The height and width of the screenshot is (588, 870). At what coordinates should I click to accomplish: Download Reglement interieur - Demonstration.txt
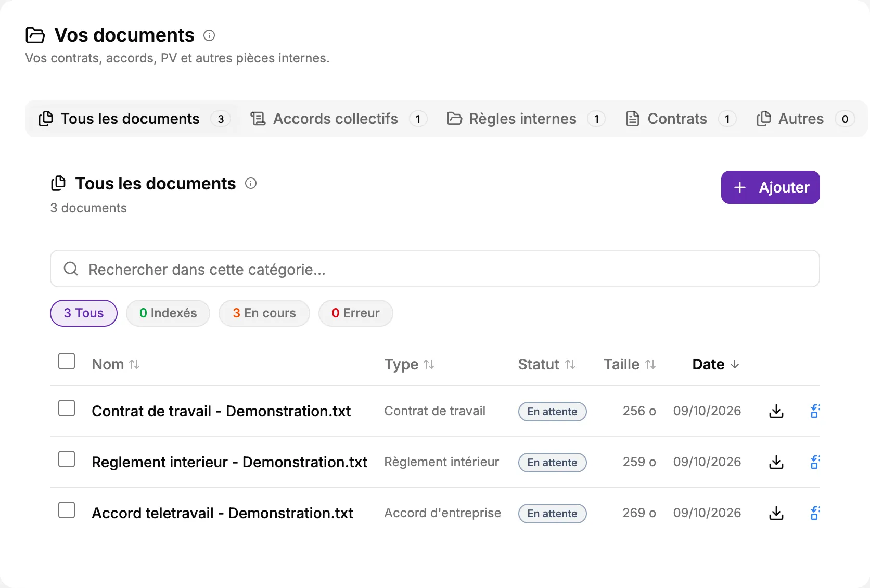776,462
